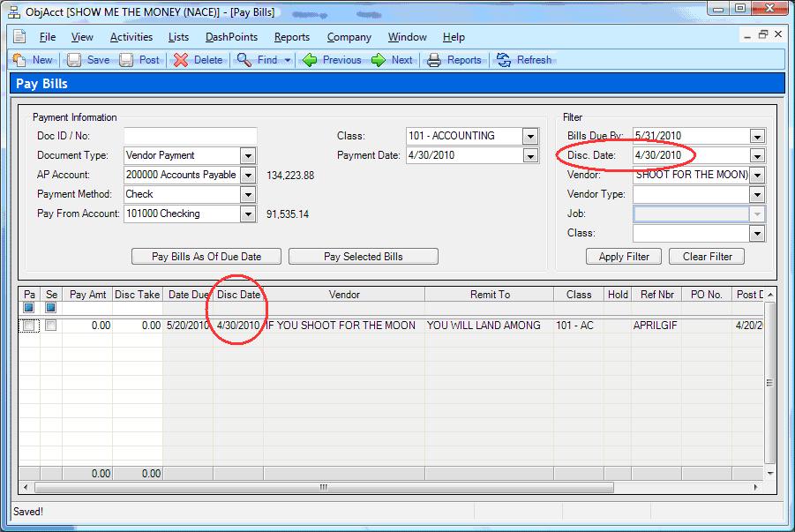Check the Select checkbox in the bill row
The width and height of the screenshot is (795, 532).
click(x=51, y=326)
